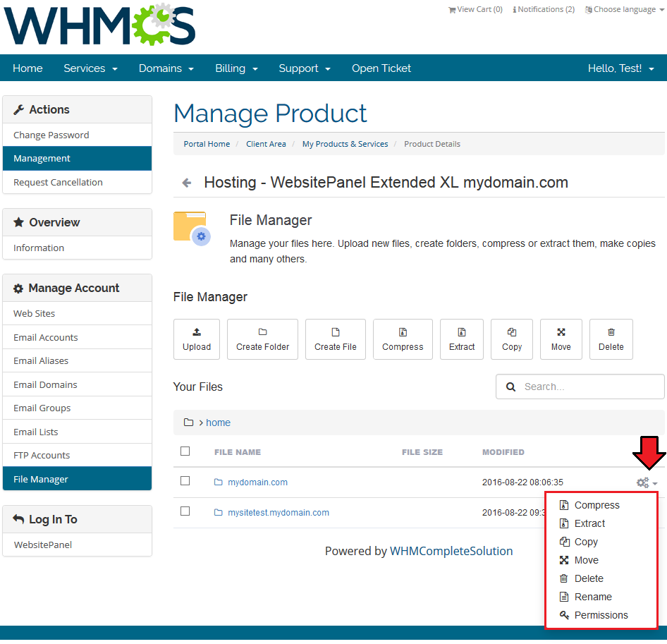Expand the Domains dropdown menu
Image resolution: width=667 pixels, height=644 pixels.
[166, 68]
